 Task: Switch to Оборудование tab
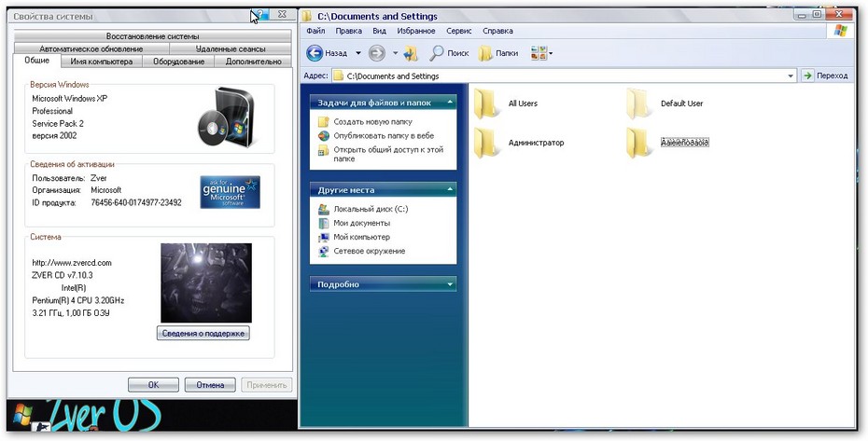coord(177,62)
